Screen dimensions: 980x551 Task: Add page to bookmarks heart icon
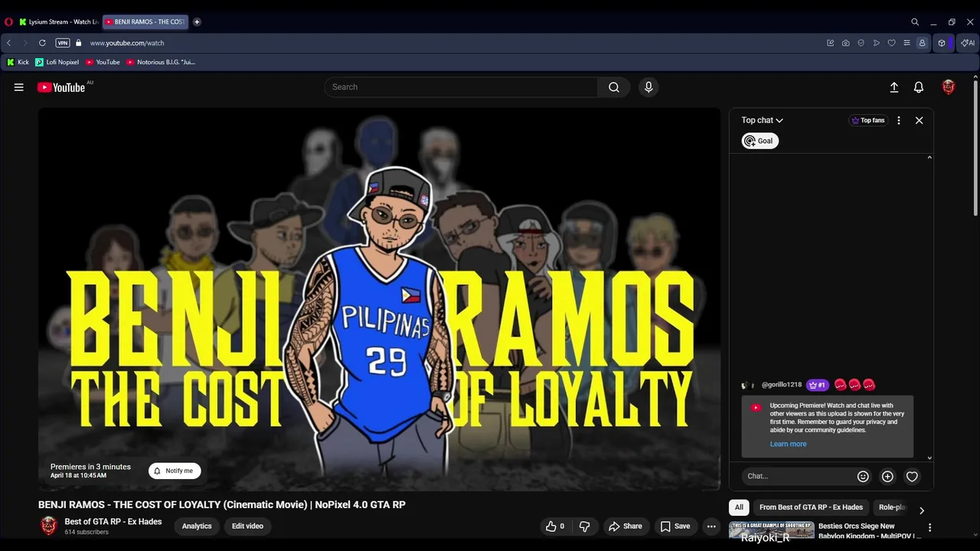click(x=891, y=43)
